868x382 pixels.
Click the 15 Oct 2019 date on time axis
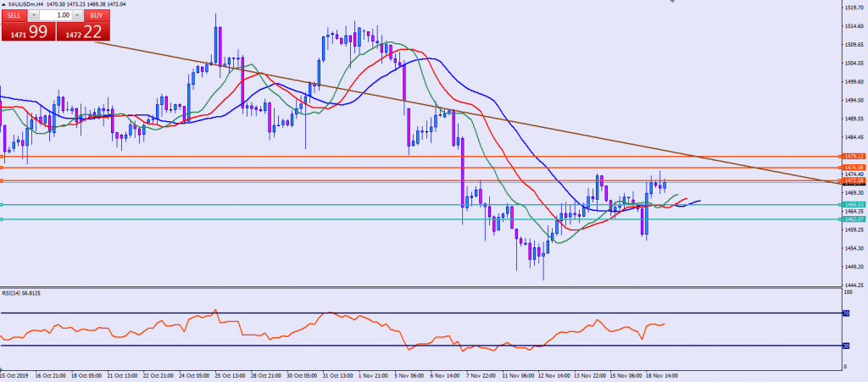(15, 374)
